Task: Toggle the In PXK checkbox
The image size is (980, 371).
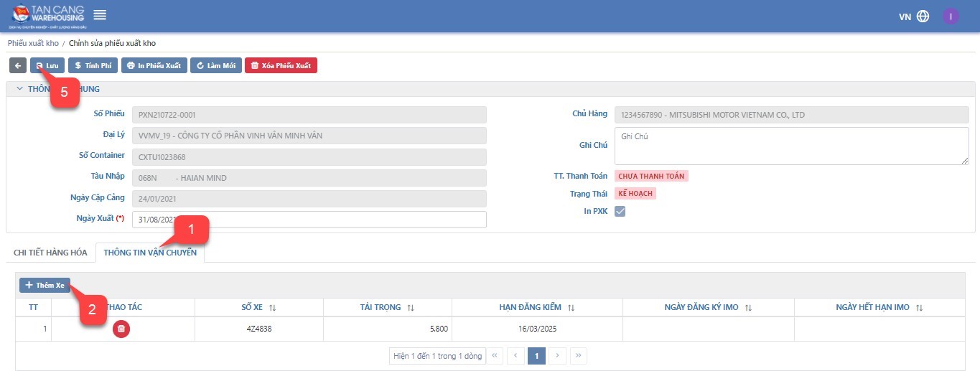Action: (x=620, y=211)
